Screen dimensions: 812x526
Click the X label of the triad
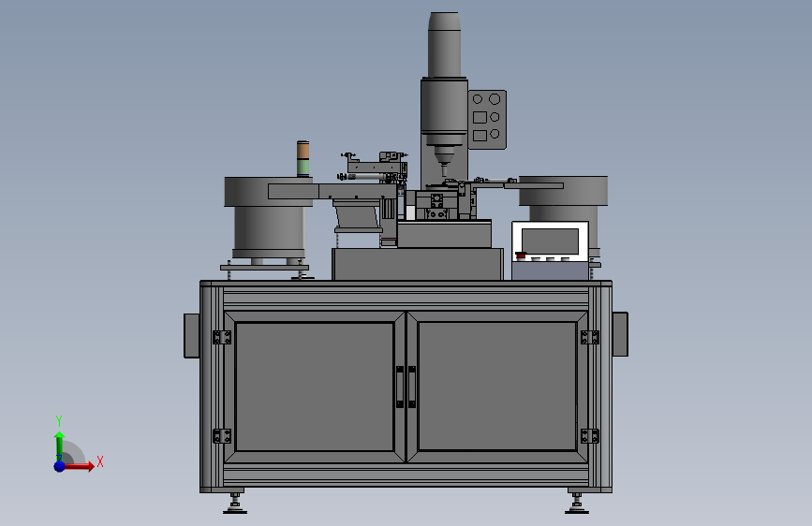[100, 461]
